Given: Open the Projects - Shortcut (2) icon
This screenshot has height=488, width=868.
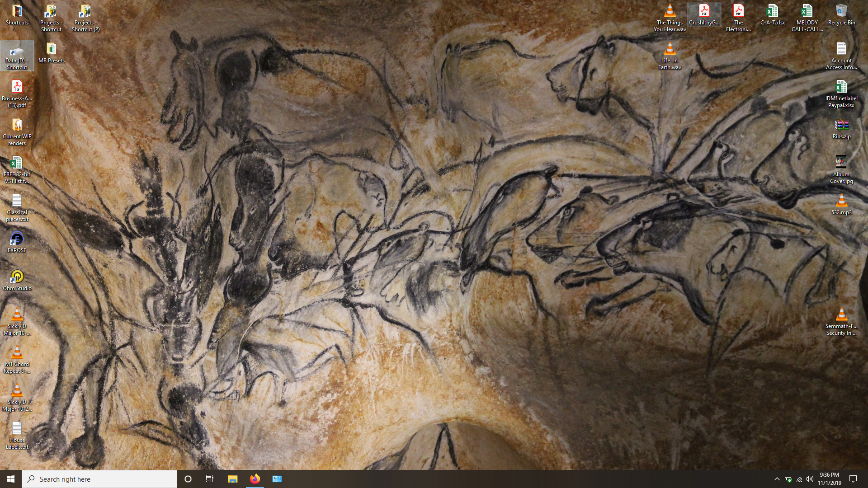Looking at the screenshot, I should click(85, 18).
